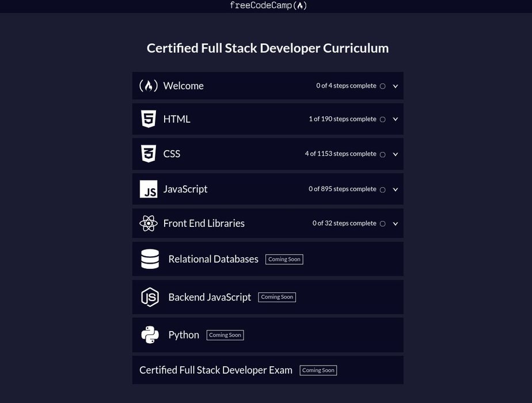The width and height of the screenshot is (532, 403).
Task: Click '1 of 190 steps complete' text
Action: point(343,119)
